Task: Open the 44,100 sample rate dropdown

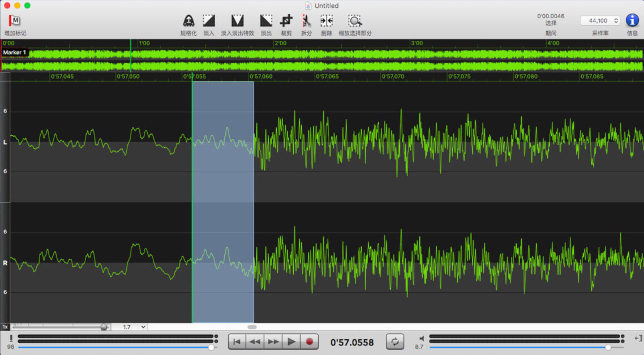Action: [600, 20]
